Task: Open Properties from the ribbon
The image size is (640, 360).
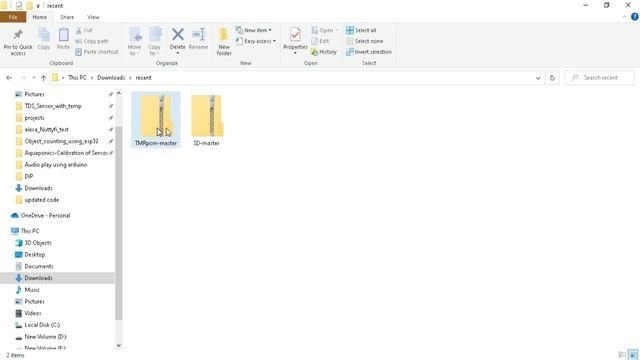Action: 295,40
